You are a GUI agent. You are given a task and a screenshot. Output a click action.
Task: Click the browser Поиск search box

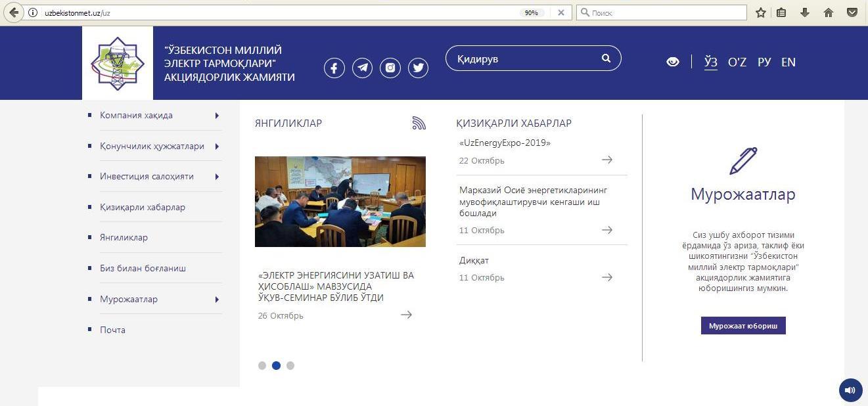click(x=662, y=12)
